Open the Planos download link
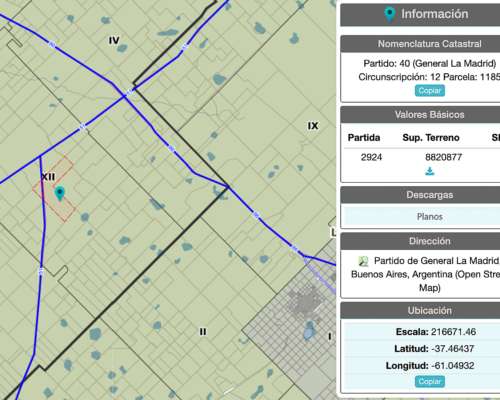The image size is (500, 400). tap(430, 217)
